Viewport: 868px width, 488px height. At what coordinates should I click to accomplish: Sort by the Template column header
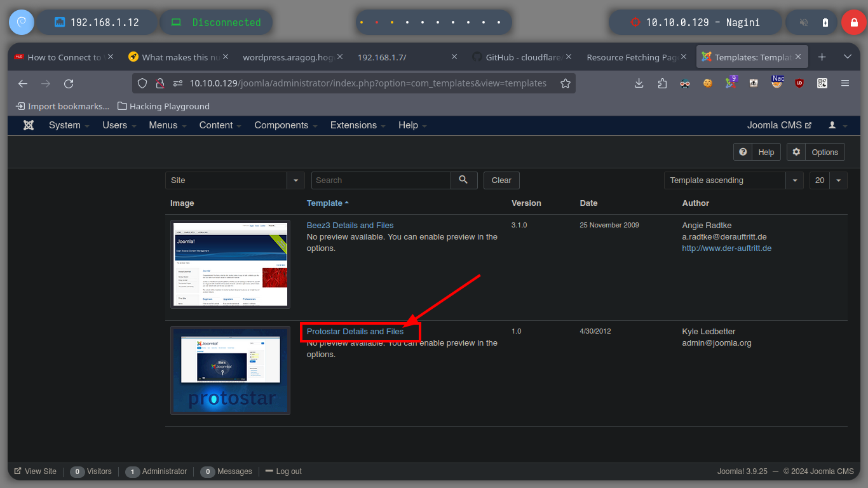pyautogui.click(x=328, y=203)
